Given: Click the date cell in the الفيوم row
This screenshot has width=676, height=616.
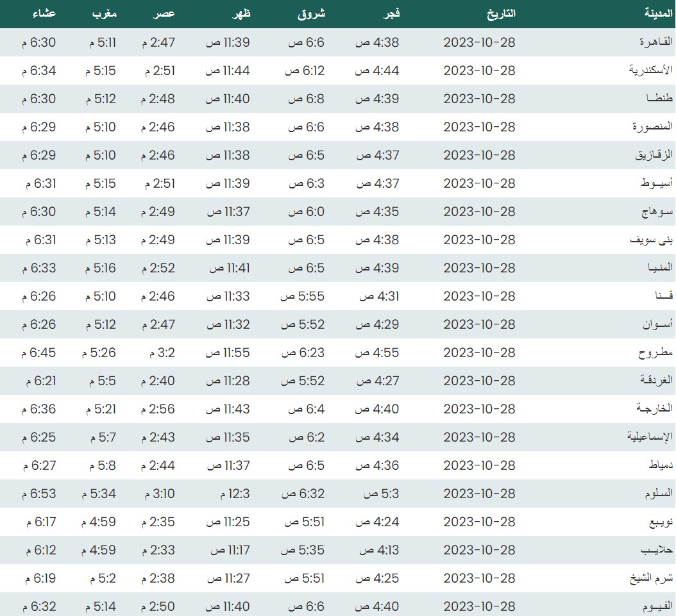Looking at the screenshot, I should [479, 606].
